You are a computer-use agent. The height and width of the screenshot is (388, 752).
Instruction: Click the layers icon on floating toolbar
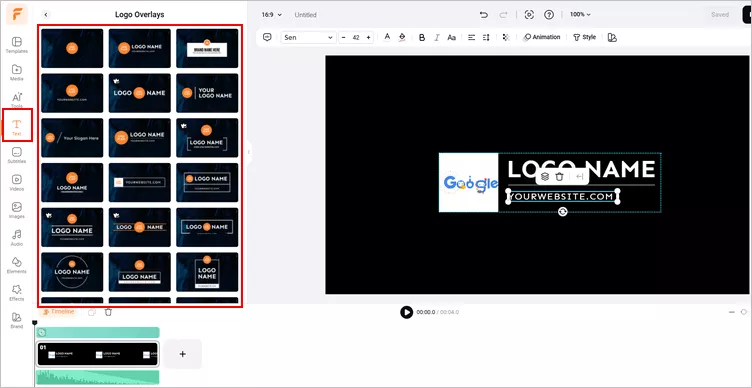[x=545, y=176]
